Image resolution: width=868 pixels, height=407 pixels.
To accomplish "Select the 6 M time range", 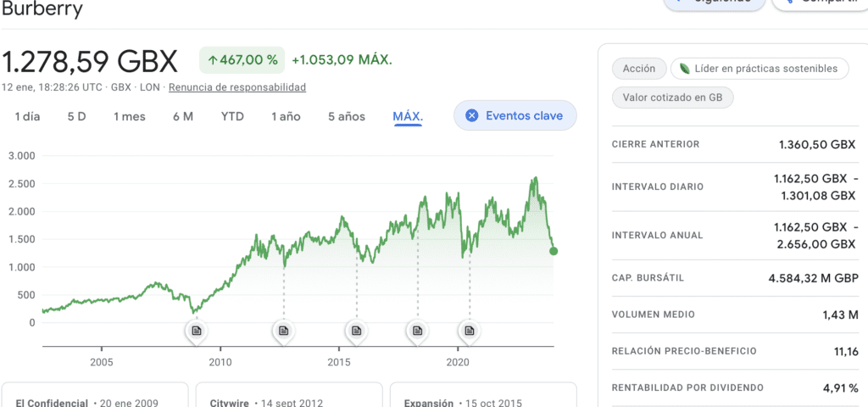I will (183, 117).
